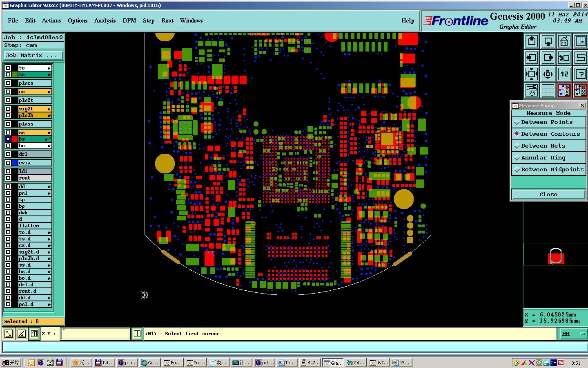Click the clock quick-launch icon in taskbar
Image resolution: width=588 pixels, height=368 pixels.
[x=31, y=363]
